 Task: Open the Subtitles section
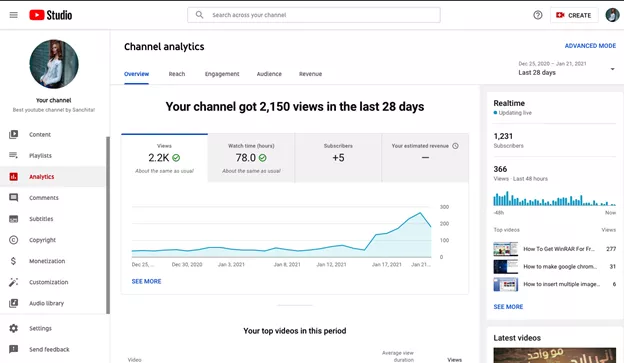point(41,219)
